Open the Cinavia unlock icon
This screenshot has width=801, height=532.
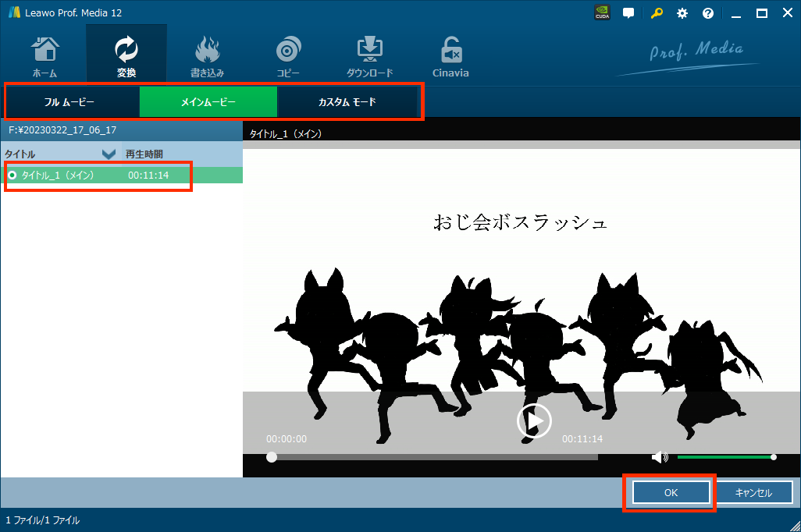click(450, 54)
